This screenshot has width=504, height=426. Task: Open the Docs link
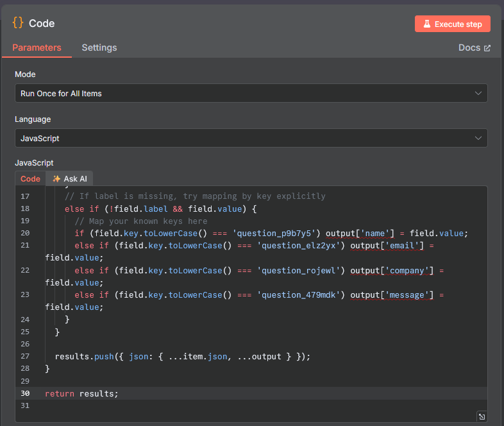474,48
